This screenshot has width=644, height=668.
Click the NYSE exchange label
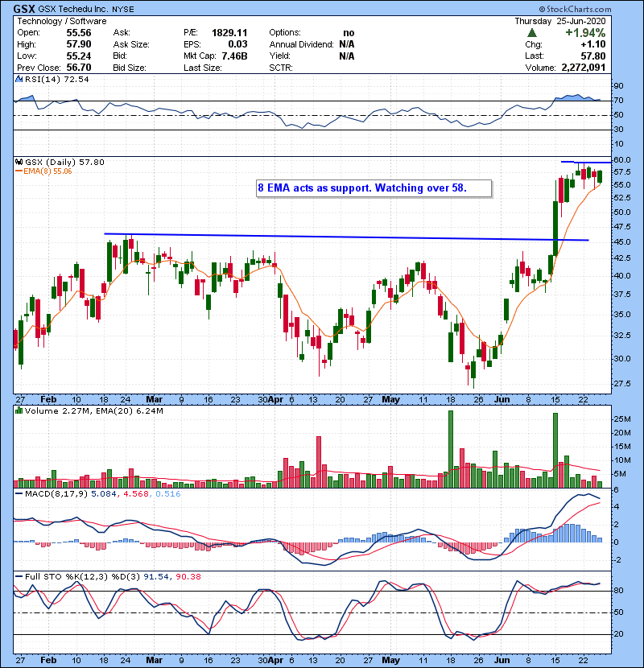[x=123, y=9]
